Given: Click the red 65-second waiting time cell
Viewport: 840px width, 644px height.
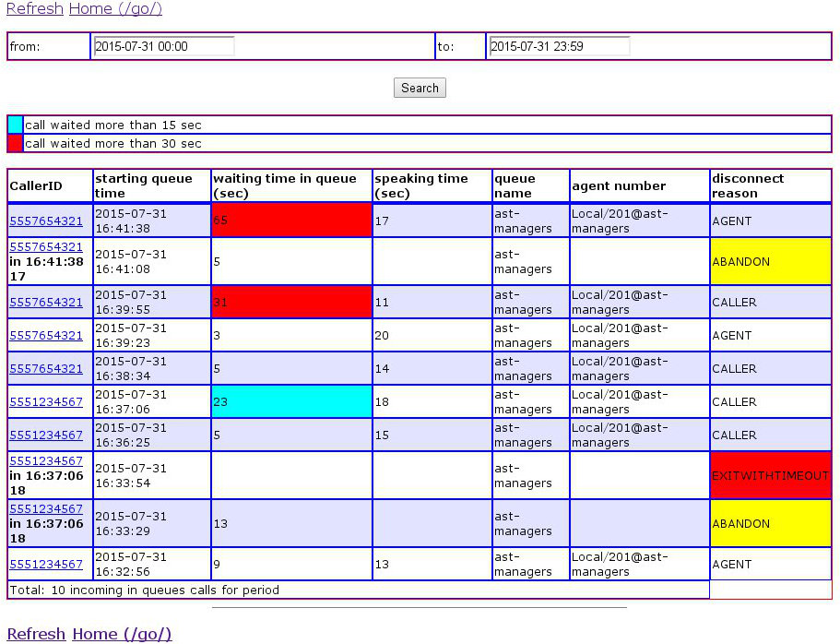Looking at the screenshot, I should 291,221.
